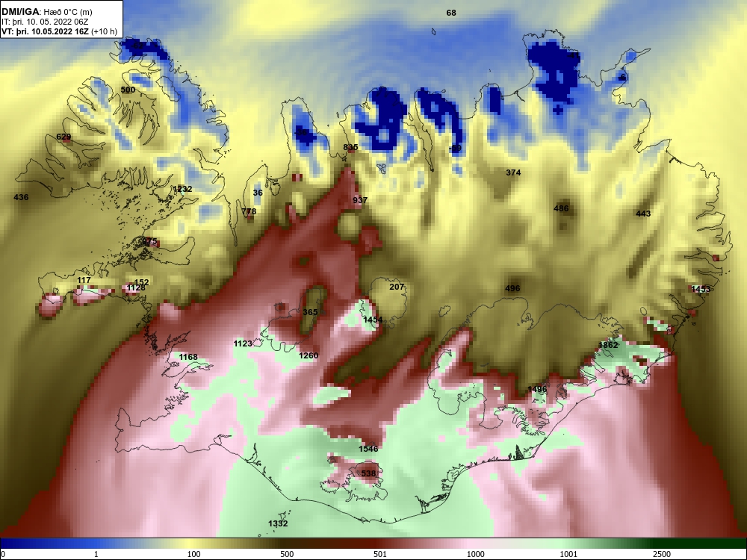Click the 117 height label
Screen dimensions: 747x560
[x=84, y=281]
